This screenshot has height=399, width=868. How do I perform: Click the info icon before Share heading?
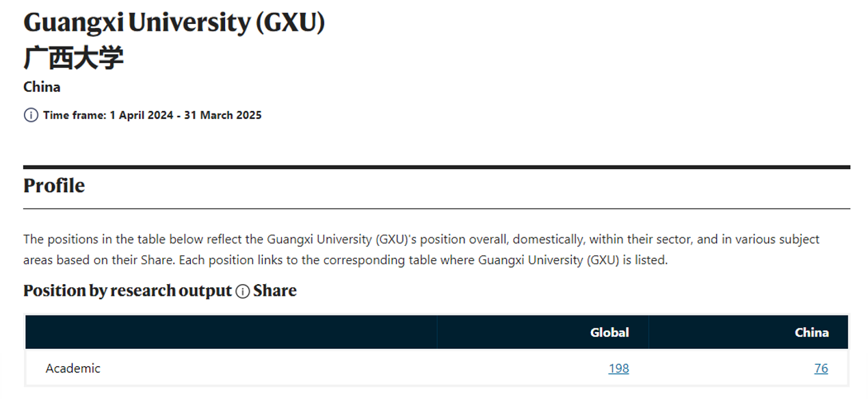pos(242,292)
